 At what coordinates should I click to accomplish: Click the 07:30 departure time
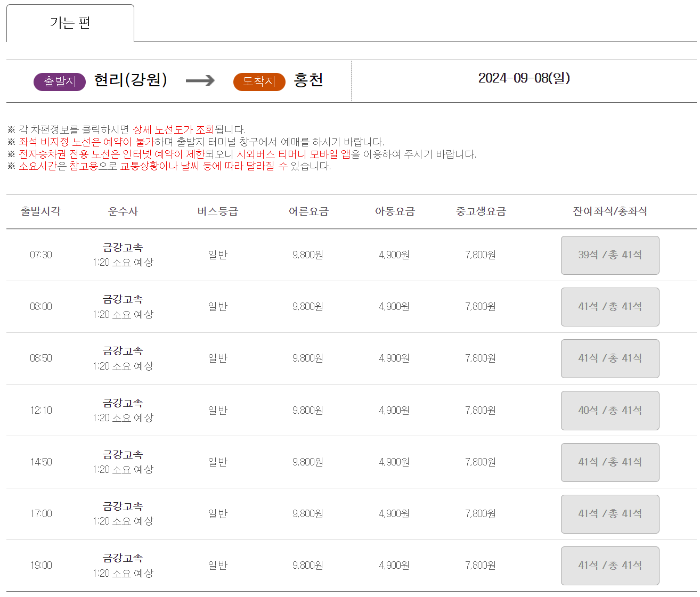tap(41, 255)
